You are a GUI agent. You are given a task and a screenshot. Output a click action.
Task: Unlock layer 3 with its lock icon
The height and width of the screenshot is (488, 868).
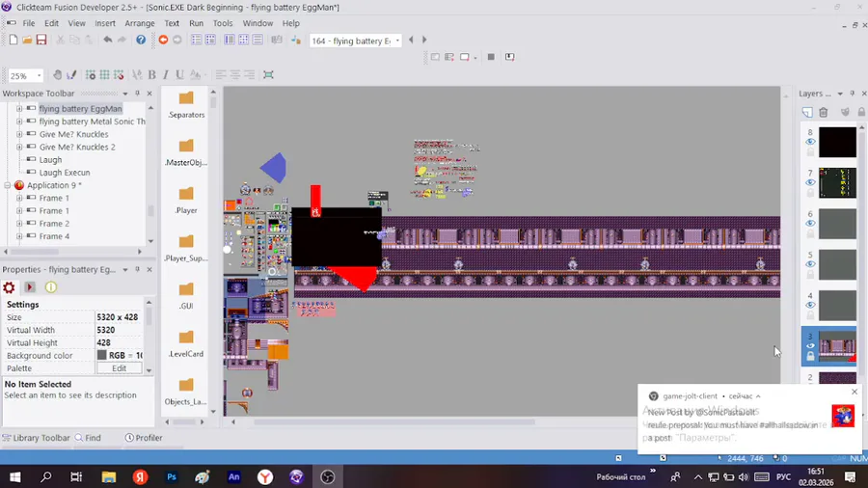pyautogui.click(x=810, y=357)
